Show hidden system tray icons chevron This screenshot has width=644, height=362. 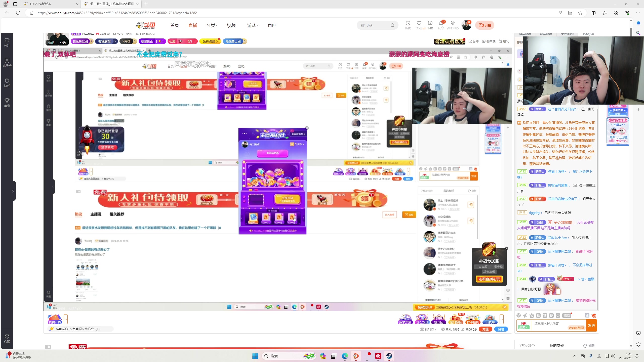click(x=575, y=356)
